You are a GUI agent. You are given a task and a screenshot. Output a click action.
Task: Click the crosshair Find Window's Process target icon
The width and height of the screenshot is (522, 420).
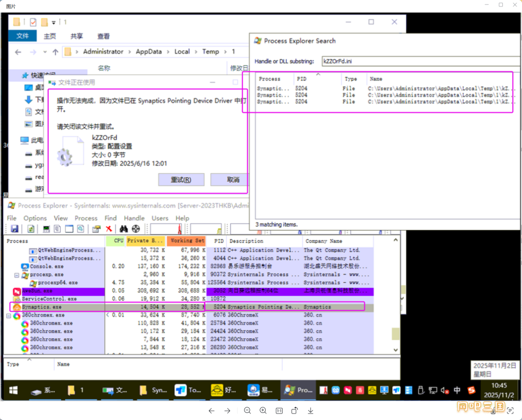click(x=136, y=229)
